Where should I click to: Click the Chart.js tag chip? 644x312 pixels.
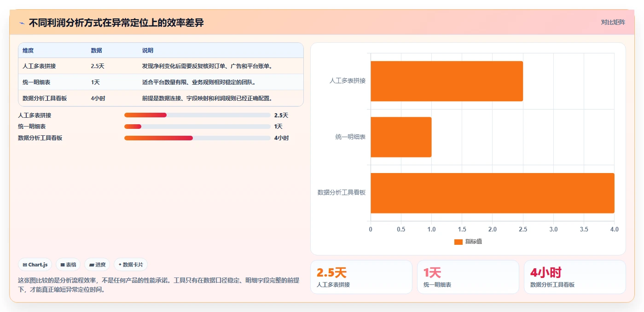35,265
